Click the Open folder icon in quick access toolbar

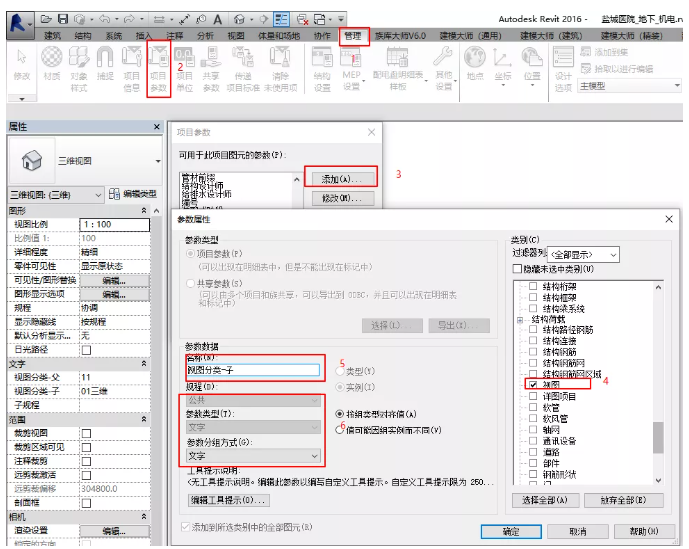click(x=46, y=19)
